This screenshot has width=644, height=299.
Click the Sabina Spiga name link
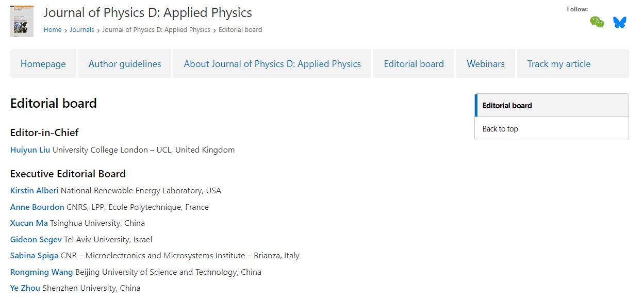[x=34, y=256]
